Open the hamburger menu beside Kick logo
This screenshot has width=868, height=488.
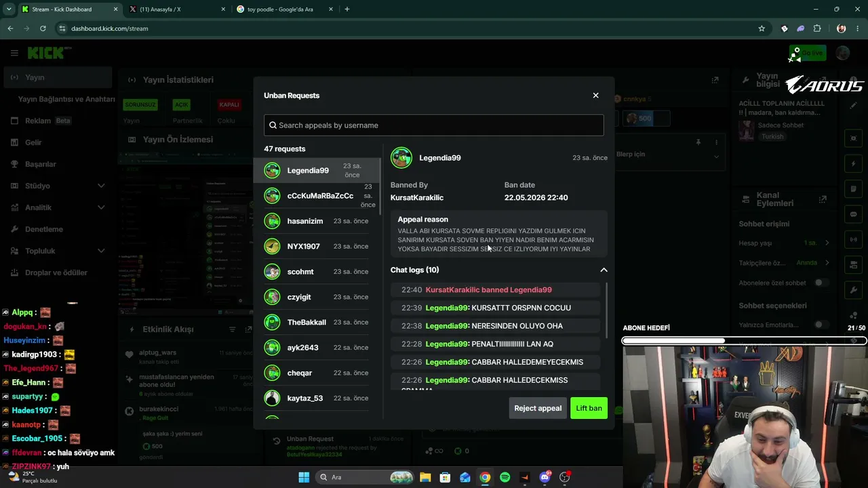pyautogui.click(x=14, y=53)
